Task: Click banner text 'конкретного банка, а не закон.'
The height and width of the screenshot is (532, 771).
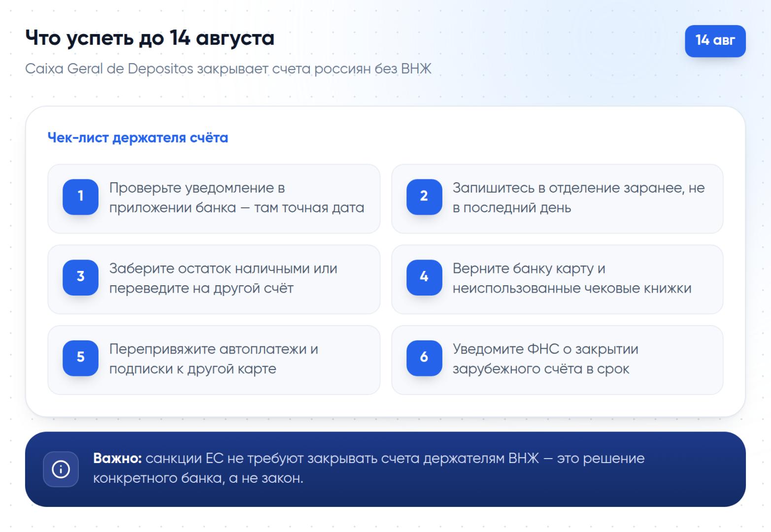Action: point(198,478)
